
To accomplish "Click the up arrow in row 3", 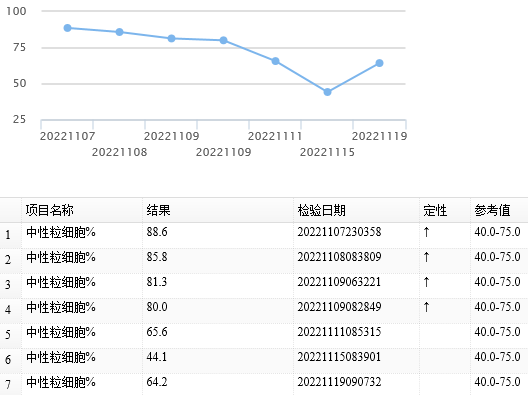I will (426, 282).
